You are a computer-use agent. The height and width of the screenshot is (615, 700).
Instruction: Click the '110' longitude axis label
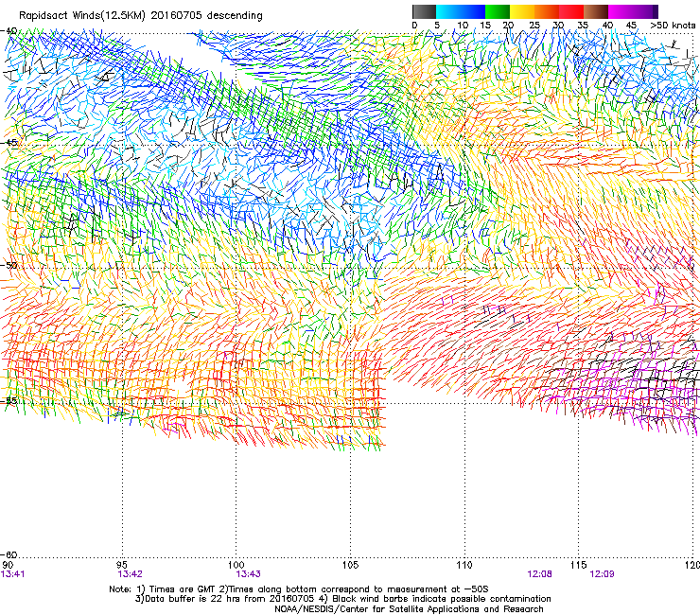[x=464, y=565]
